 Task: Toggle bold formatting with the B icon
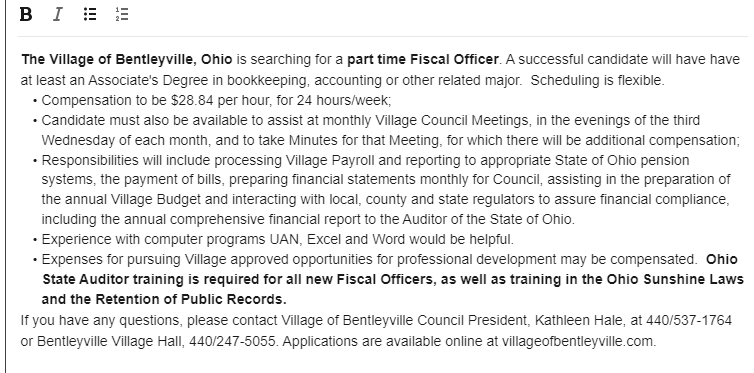(26, 14)
